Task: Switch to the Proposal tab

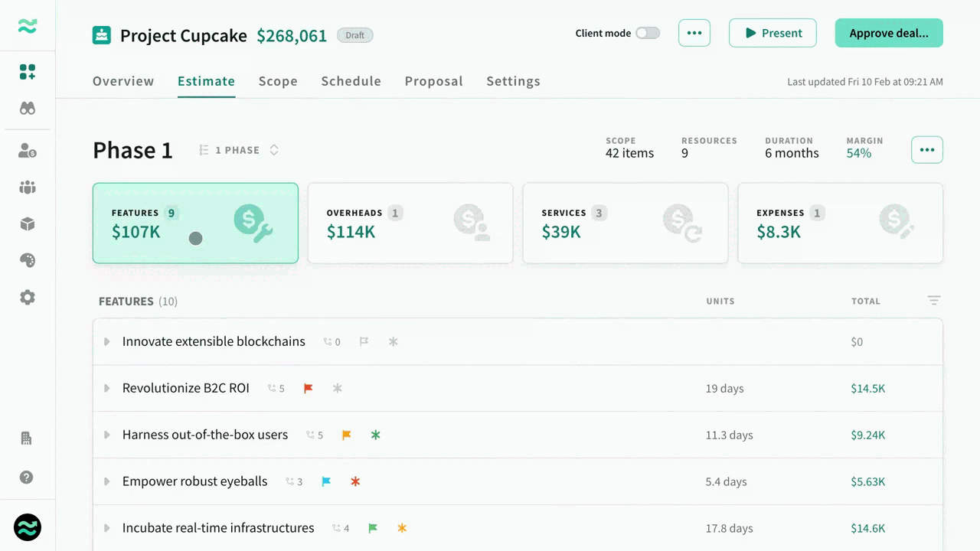Action: (433, 81)
